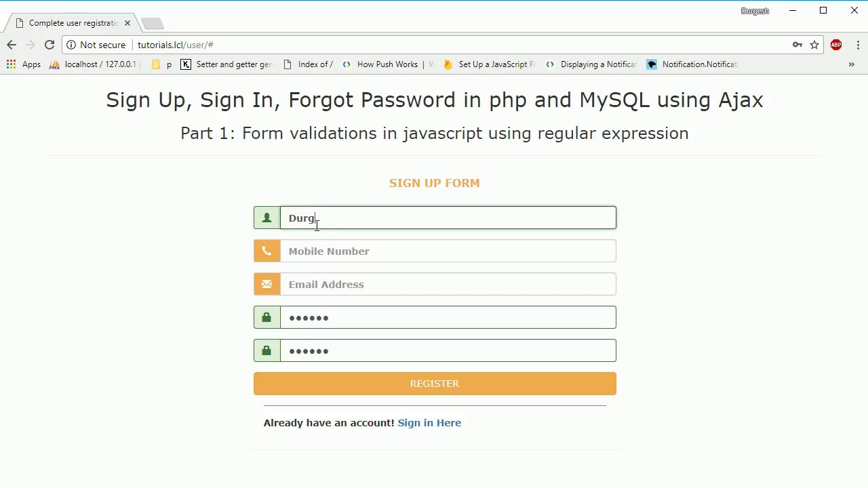Open the Chrome three-dot menu
Viewport: 868px width, 488px height.
(858, 45)
